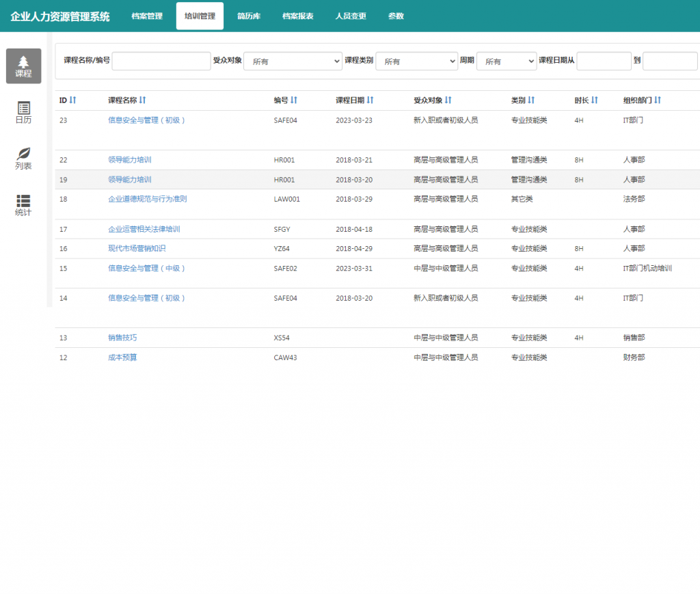Open 企业运营相关法律培训 course link
Screen dimensions: 700x594
point(144,230)
